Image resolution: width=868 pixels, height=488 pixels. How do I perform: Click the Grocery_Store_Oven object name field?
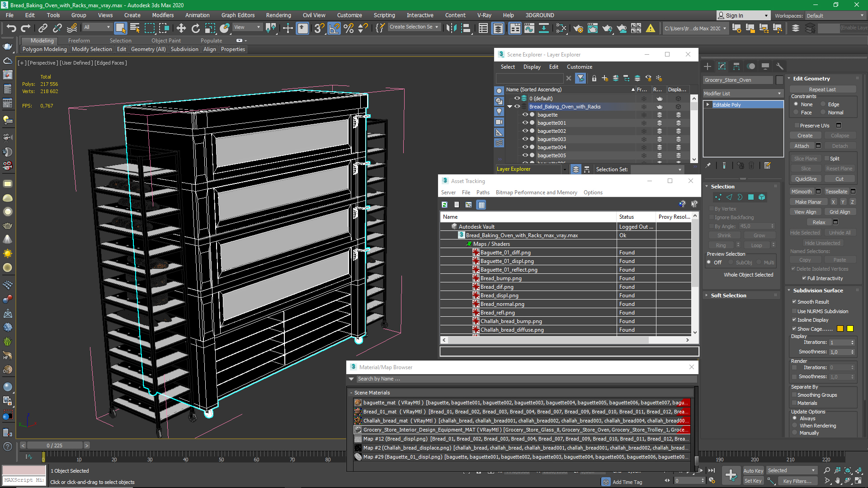(x=738, y=80)
